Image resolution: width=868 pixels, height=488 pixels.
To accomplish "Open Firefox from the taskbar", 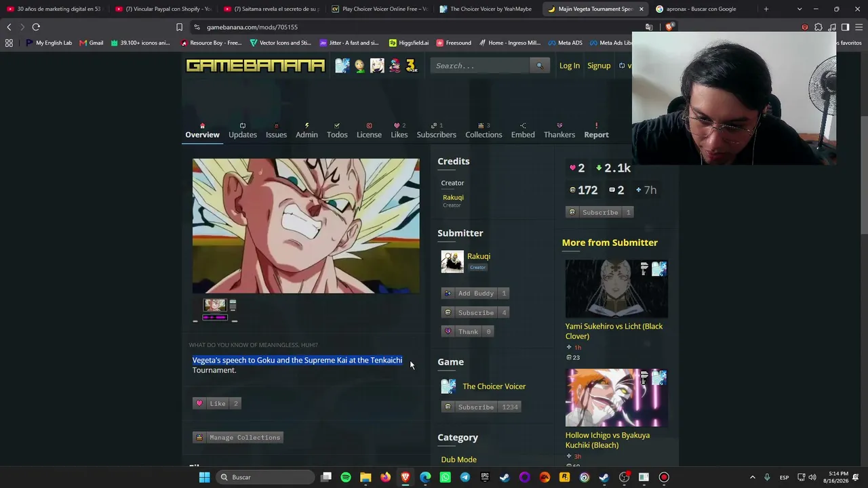I will tap(385, 477).
